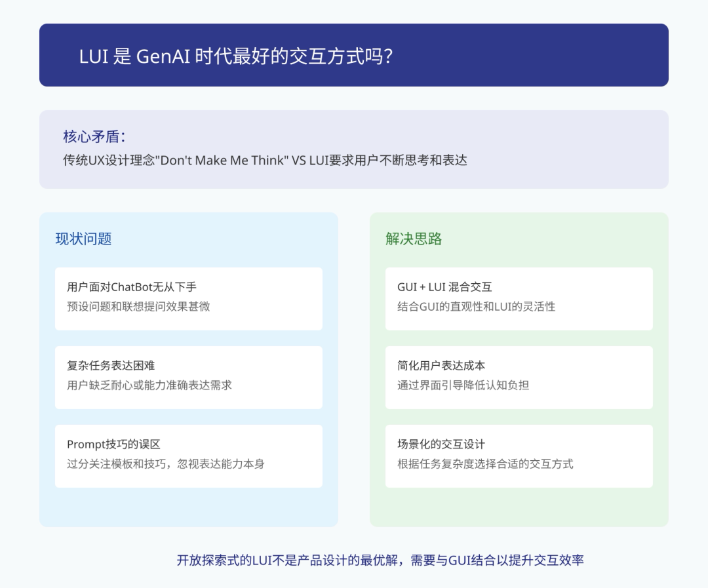This screenshot has width=708, height=588.
Task: Click the text "结合GUI的直观性和LUI的灵活性"
Action: (477, 307)
